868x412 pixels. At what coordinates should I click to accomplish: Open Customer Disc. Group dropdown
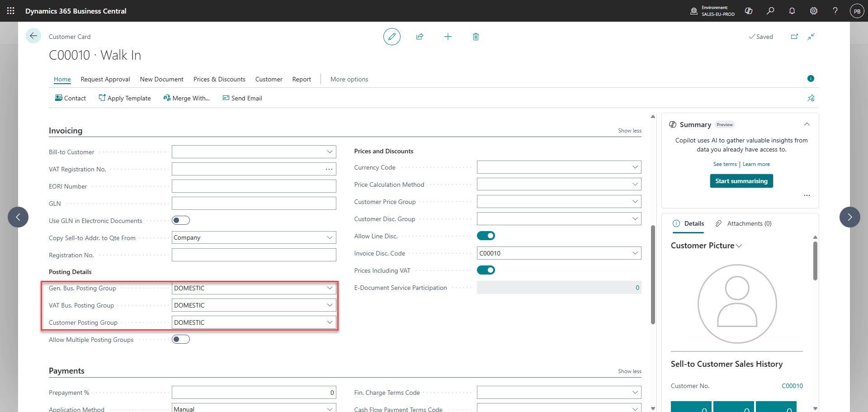pos(635,219)
